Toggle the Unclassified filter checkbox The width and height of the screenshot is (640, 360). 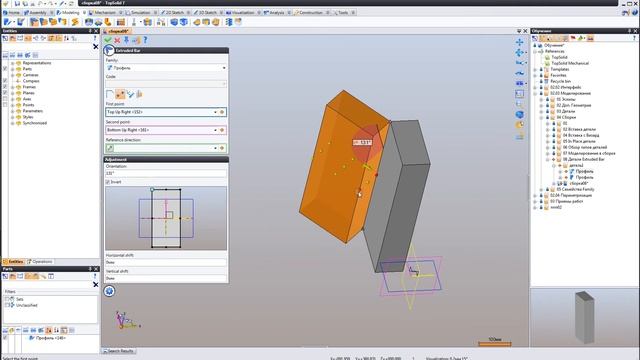7,305
